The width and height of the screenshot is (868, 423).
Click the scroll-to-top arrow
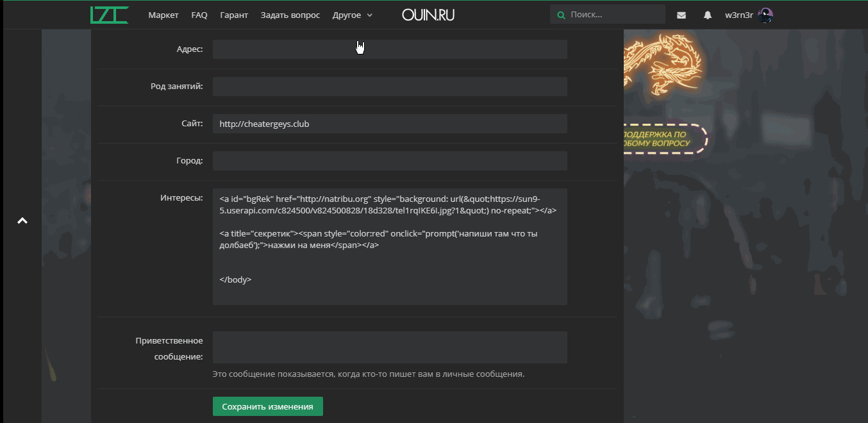[x=22, y=220]
